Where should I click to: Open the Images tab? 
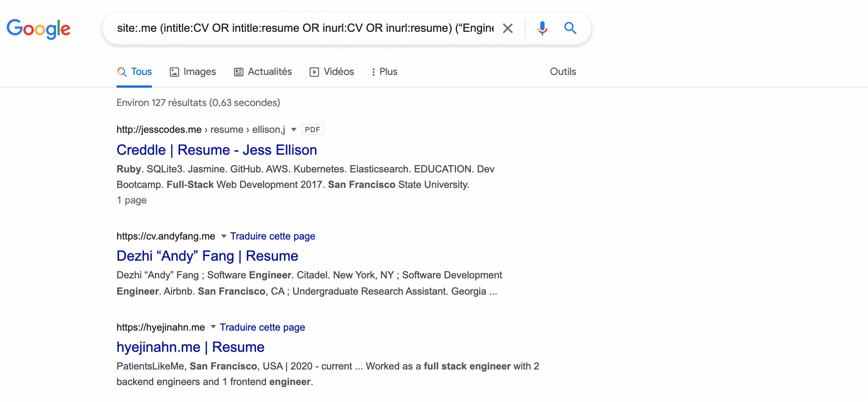pyautogui.click(x=193, y=72)
